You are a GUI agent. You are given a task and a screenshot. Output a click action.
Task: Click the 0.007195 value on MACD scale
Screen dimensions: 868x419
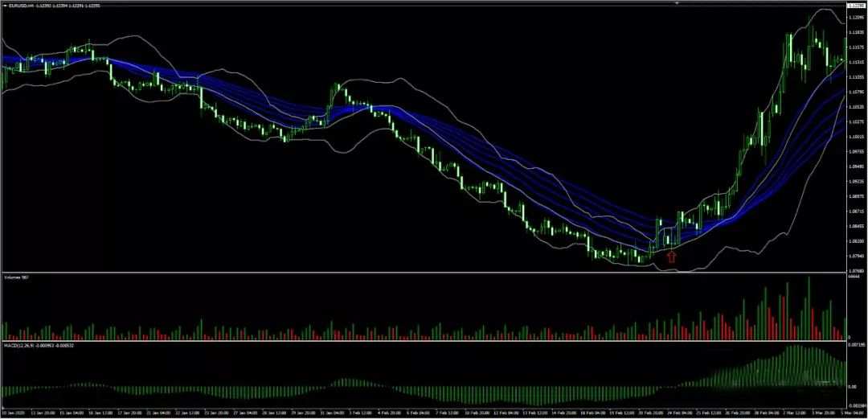click(857, 345)
